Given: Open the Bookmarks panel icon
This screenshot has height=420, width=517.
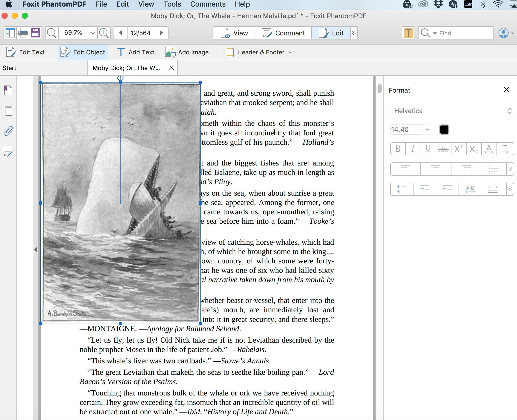Looking at the screenshot, I should pos(8,90).
